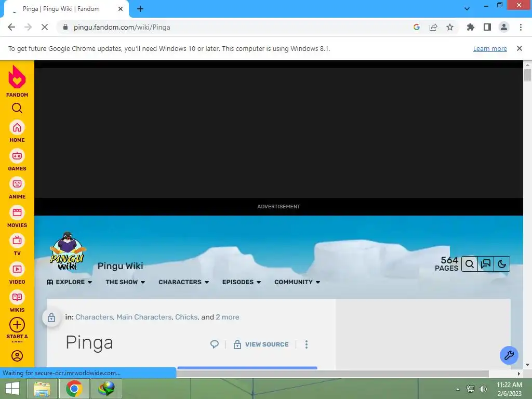Image resolution: width=532 pixels, height=399 pixels.
Task: Stop loading the page
Action: (x=45, y=27)
